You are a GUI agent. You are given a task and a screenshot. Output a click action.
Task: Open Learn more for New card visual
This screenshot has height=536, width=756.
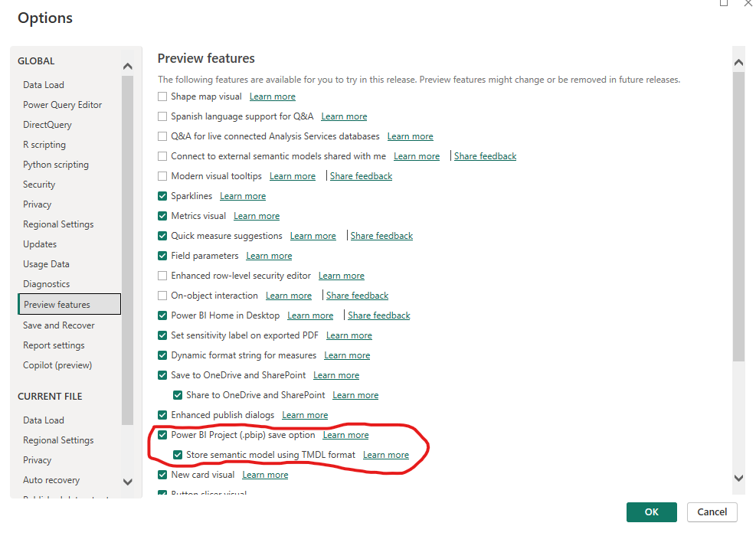265,475
